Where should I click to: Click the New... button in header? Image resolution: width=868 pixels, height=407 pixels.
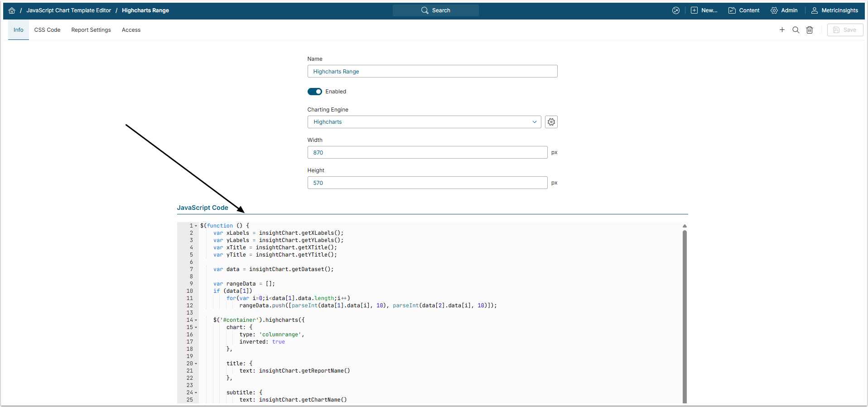(x=704, y=10)
